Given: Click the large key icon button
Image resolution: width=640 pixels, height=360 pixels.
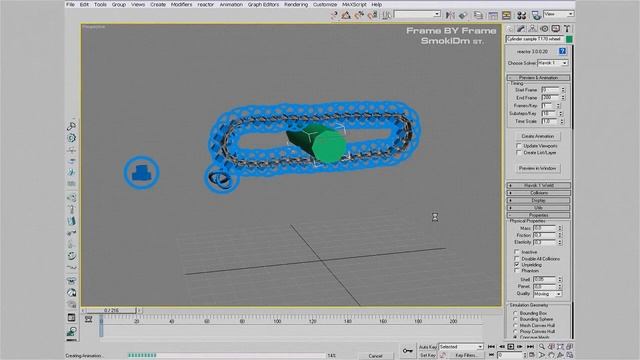Looking at the screenshot, I should (407, 351).
